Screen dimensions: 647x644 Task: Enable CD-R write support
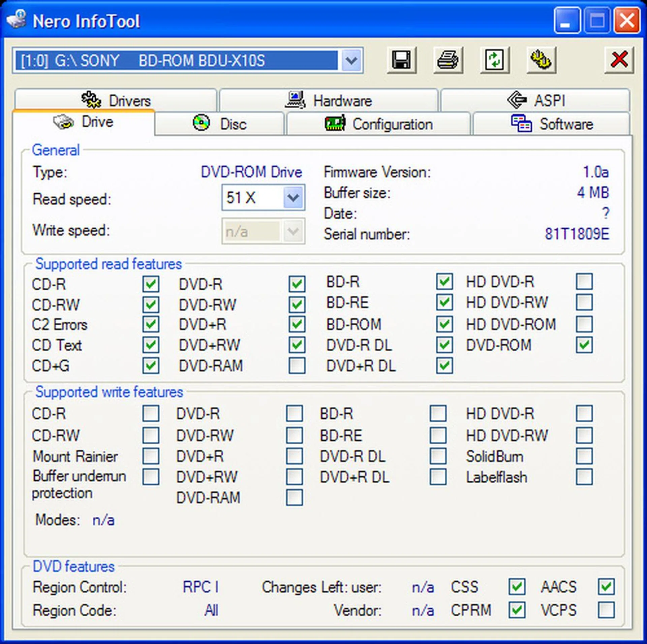(x=151, y=414)
